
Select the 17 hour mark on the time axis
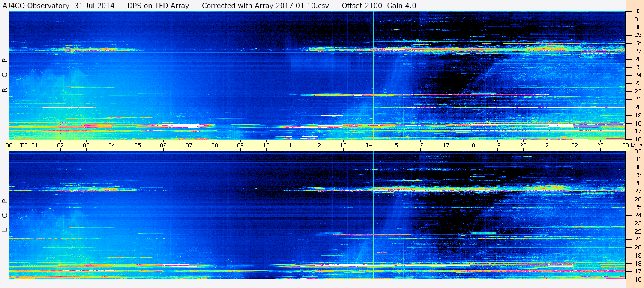coord(446,145)
